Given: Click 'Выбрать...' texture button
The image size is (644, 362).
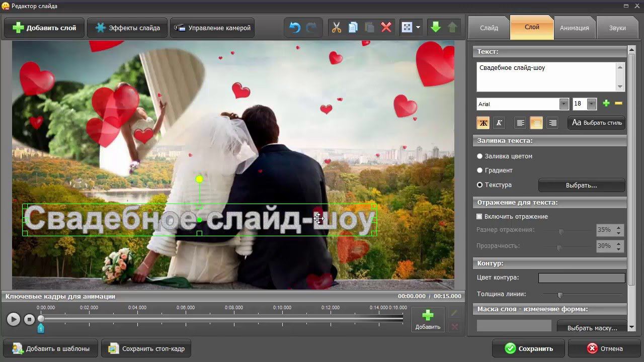Looking at the screenshot, I should [582, 185].
